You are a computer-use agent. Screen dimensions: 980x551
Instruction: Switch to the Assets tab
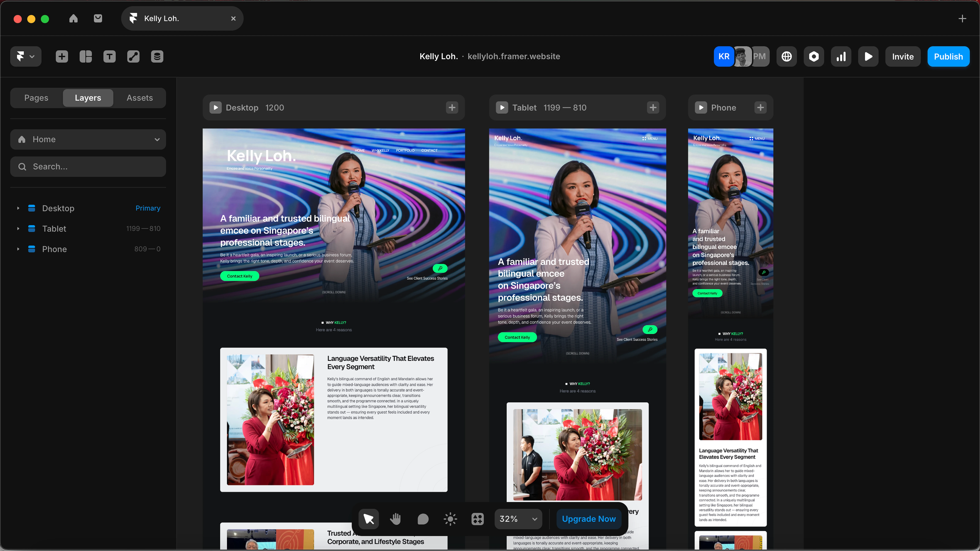(x=140, y=98)
